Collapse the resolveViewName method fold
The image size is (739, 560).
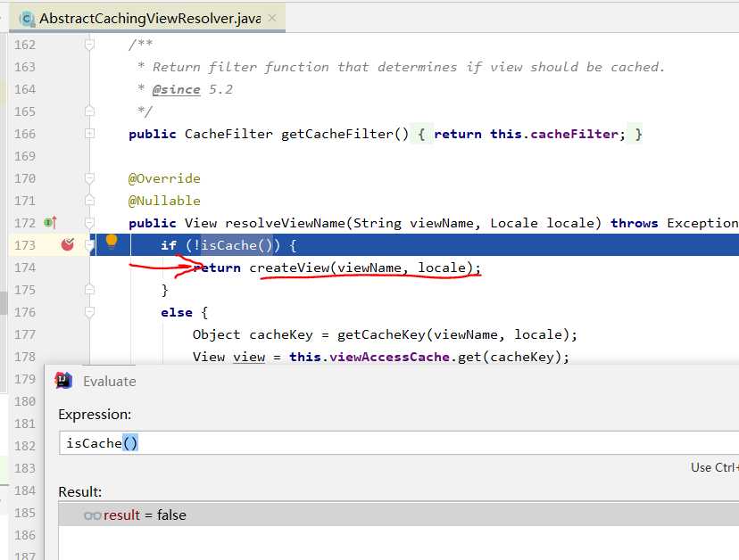click(89, 223)
